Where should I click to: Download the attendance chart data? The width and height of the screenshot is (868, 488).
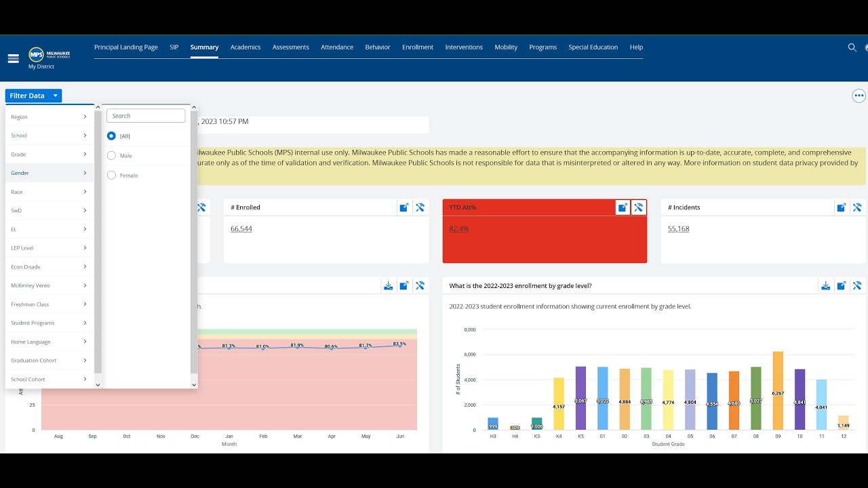click(x=389, y=285)
